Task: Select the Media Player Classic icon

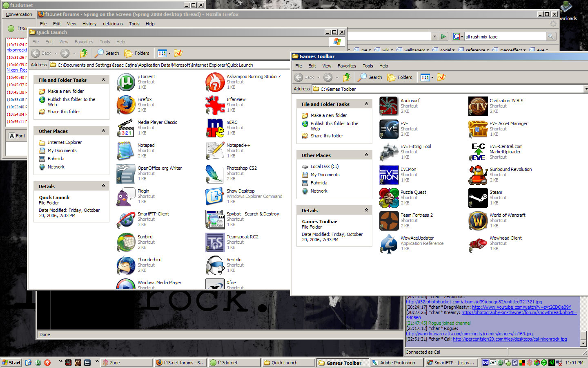Action: pyautogui.click(x=126, y=128)
